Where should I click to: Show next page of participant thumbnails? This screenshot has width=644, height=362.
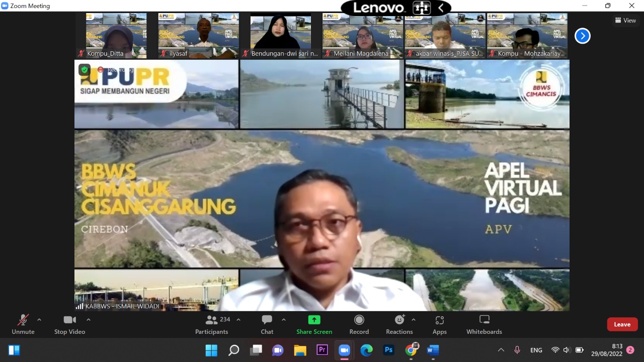583,36
